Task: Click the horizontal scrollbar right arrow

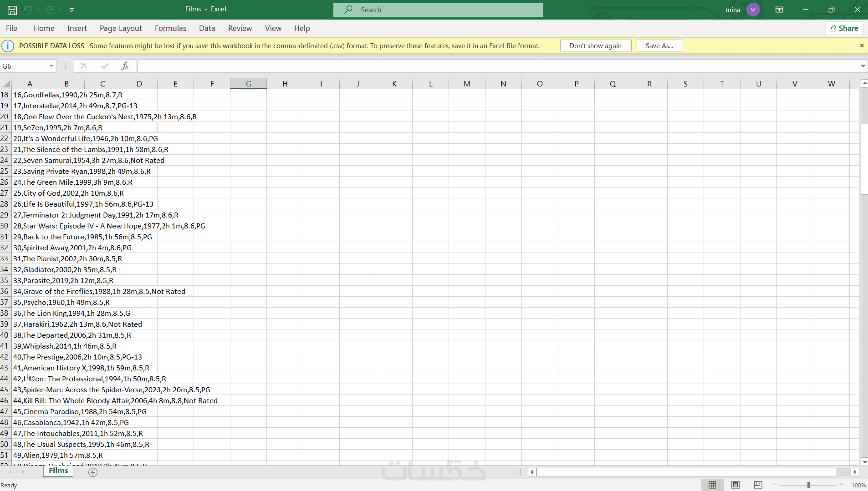Action: (855, 472)
